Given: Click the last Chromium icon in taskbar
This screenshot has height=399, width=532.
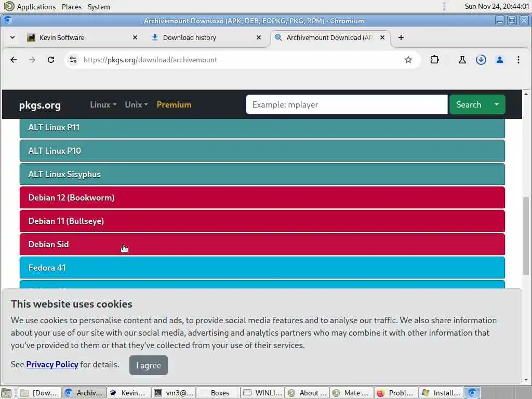Looking at the screenshot, I should 472,393.
